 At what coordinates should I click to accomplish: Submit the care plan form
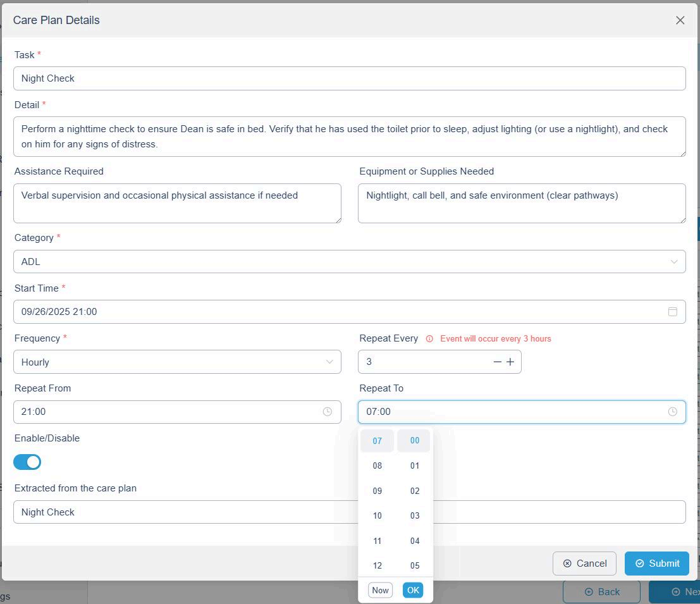point(656,564)
